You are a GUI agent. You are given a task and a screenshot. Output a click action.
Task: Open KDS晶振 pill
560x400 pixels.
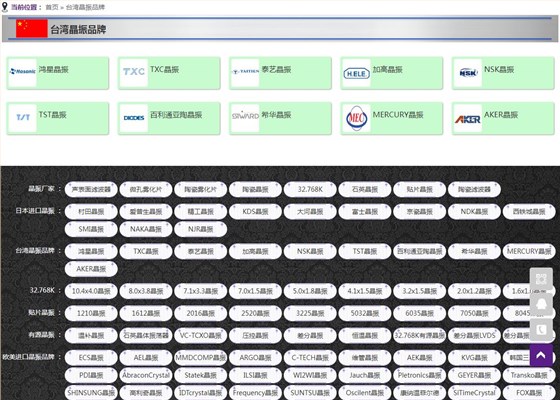point(255,211)
